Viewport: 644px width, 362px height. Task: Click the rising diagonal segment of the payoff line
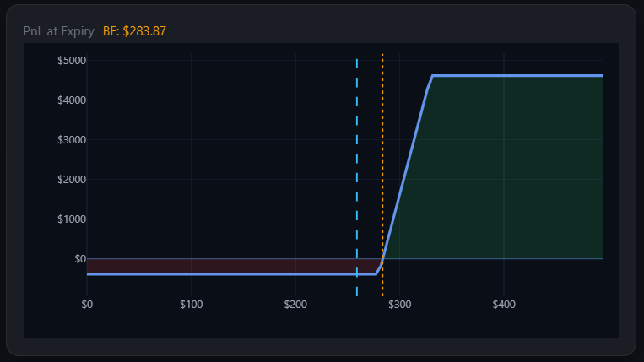click(x=407, y=169)
